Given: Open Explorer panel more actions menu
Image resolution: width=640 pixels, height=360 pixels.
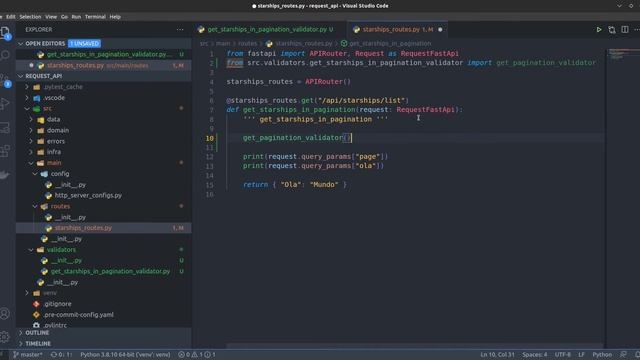Looking at the screenshot, I should [180, 29].
